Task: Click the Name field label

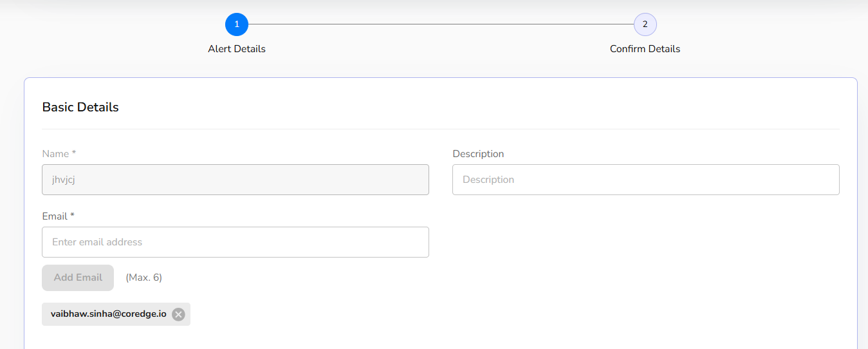Action: coord(55,154)
